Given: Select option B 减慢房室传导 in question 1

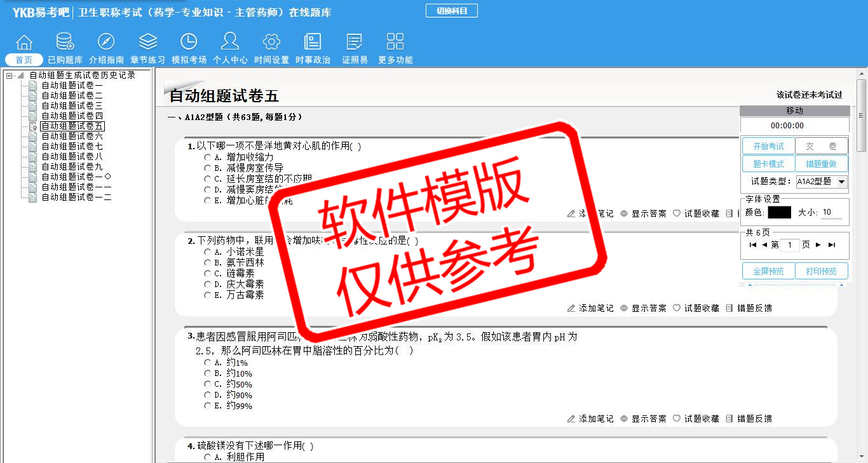Looking at the screenshot, I should point(207,168).
